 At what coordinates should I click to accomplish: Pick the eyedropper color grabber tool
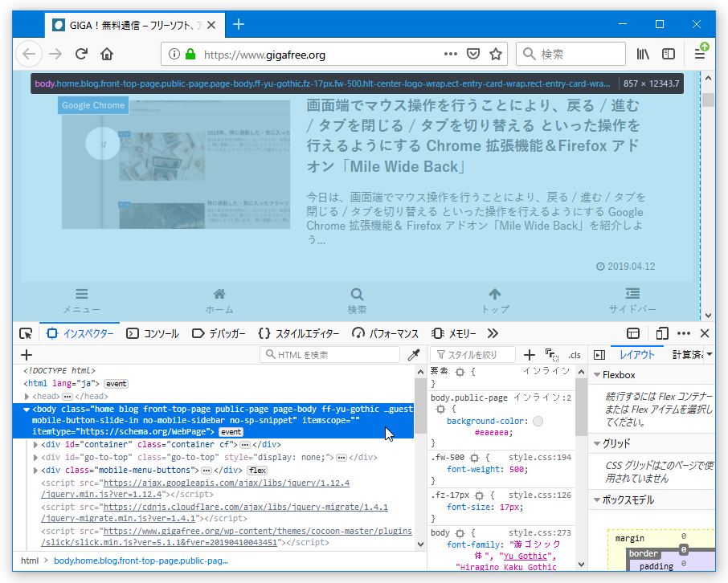coord(413,355)
